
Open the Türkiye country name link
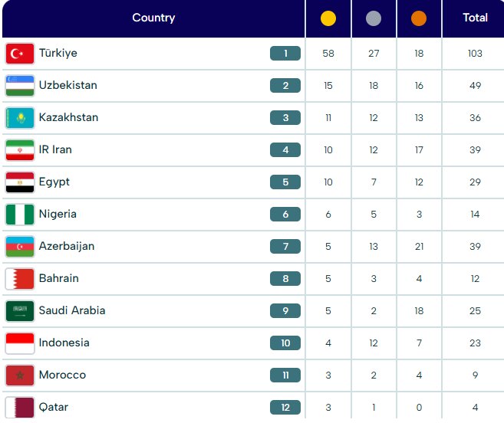click(x=58, y=54)
